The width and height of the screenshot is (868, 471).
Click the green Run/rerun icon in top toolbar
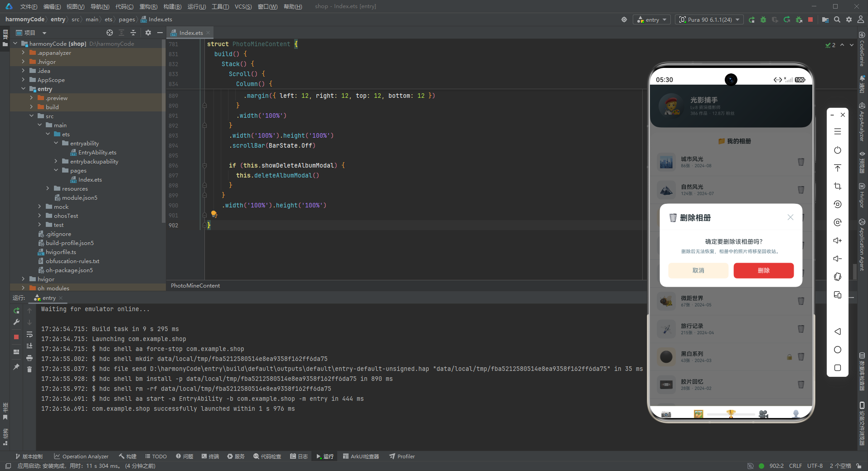(752, 19)
